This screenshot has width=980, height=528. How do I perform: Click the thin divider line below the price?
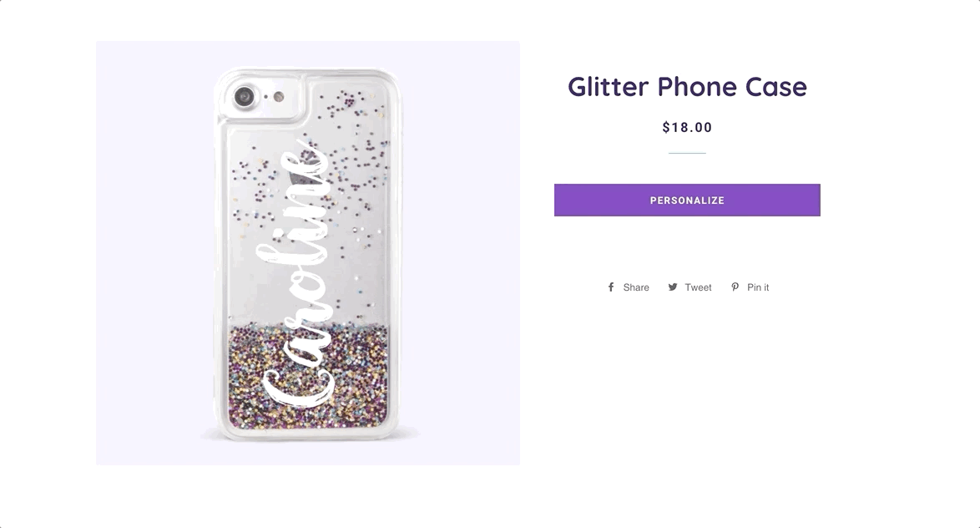[687, 153]
